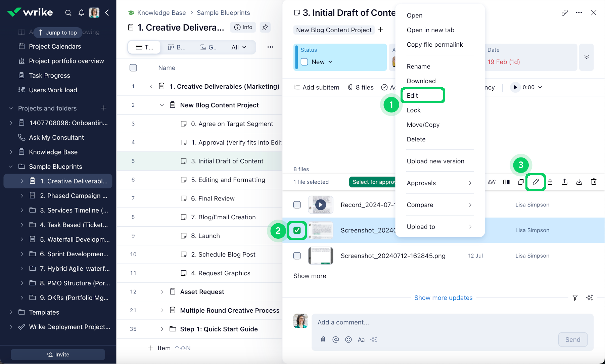The image size is (605, 364).
Task: Click the Add subitem button
Action: [316, 87]
